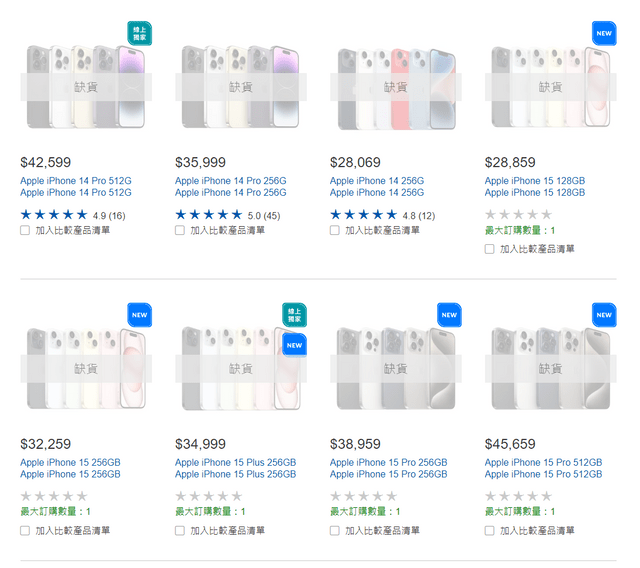Click the $35,999 price
This screenshot has width=640, height=568.
(200, 162)
